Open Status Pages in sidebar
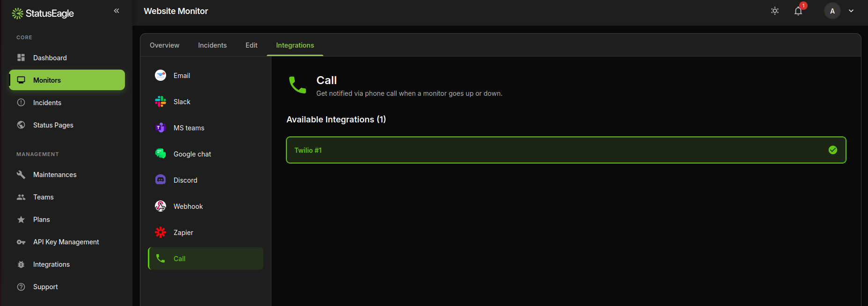The height and width of the screenshot is (306, 868). click(x=67, y=125)
